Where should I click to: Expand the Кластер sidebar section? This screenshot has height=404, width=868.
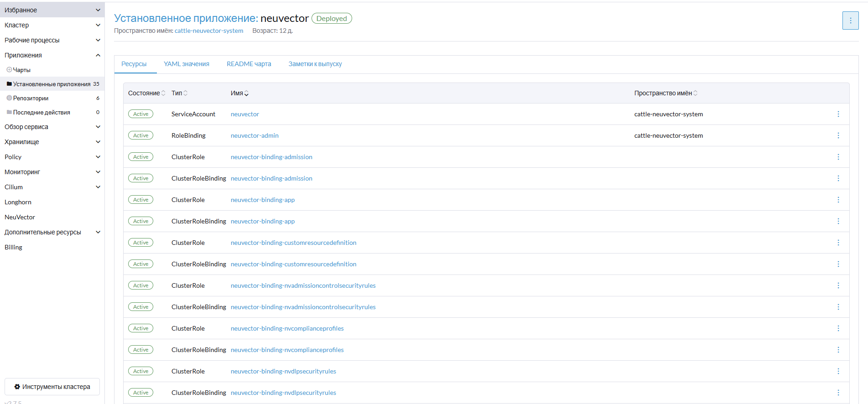coord(98,25)
